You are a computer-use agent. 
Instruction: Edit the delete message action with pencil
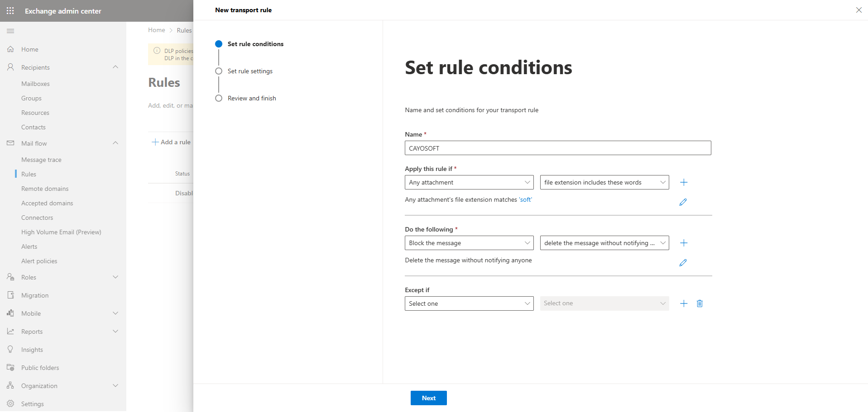click(683, 263)
